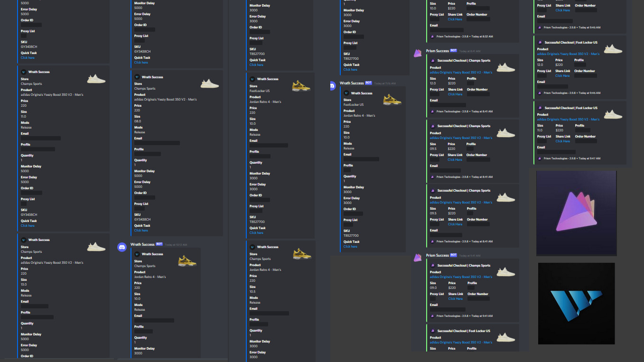Open the Prism avatar beside the 9:41 AM message header
The image size is (644, 362).
[418, 258]
